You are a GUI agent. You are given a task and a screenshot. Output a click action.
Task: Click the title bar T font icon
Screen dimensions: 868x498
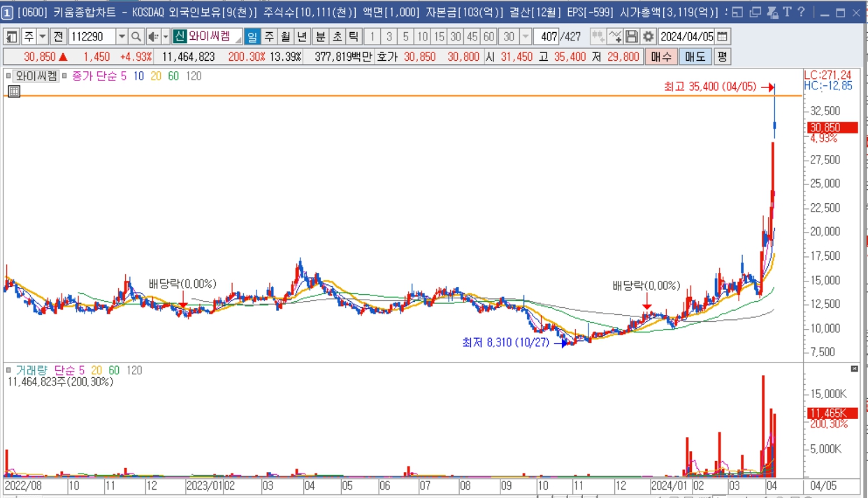tap(786, 12)
